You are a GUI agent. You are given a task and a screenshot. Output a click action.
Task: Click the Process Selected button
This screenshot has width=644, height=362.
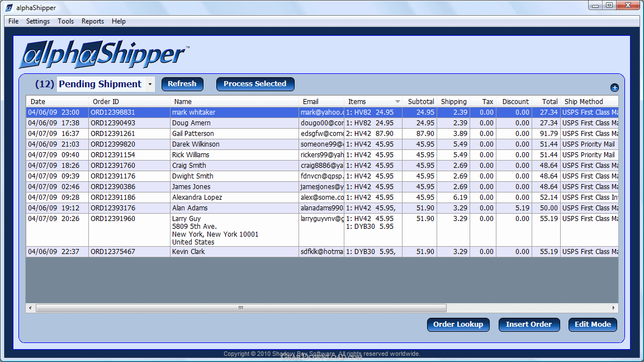tap(255, 84)
